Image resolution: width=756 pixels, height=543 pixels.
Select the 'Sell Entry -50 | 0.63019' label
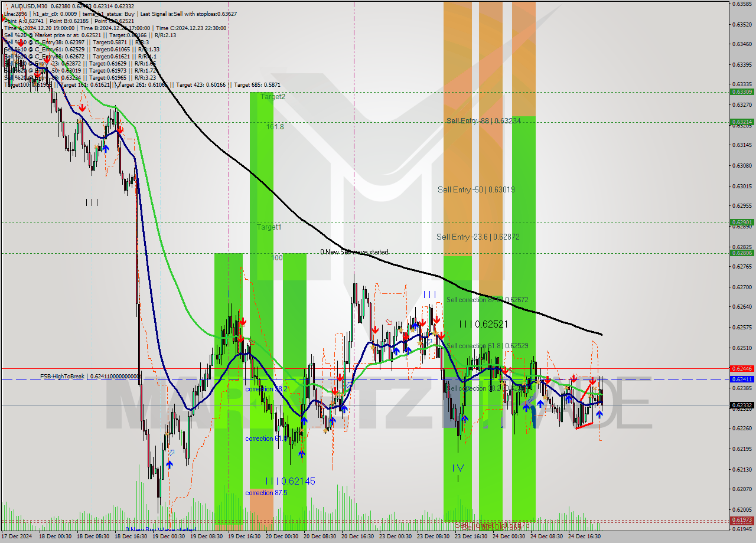click(476, 189)
